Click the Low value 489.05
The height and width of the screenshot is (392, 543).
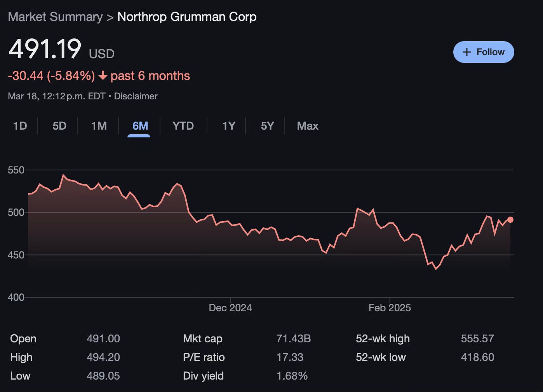pos(103,376)
